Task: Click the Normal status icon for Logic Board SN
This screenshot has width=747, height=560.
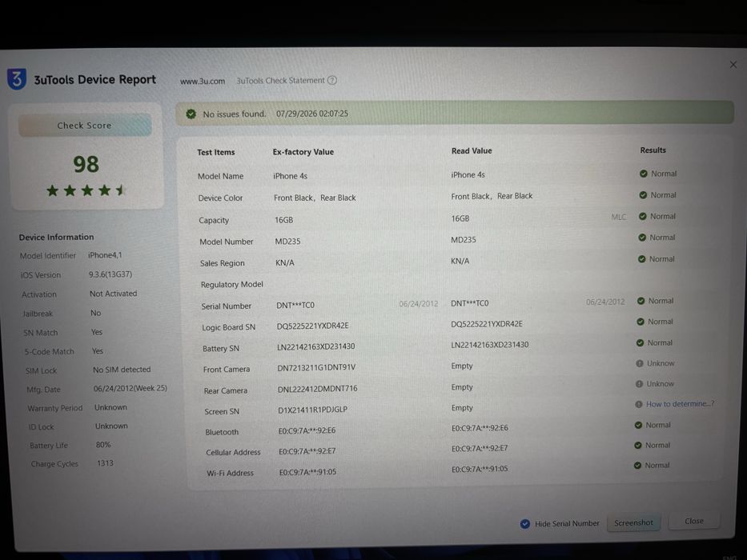Action: tap(641, 322)
